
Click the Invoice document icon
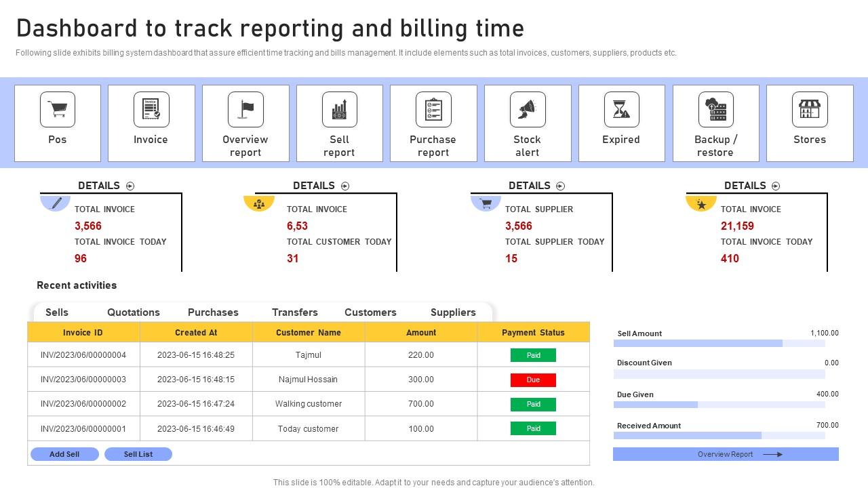pyautogui.click(x=151, y=110)
